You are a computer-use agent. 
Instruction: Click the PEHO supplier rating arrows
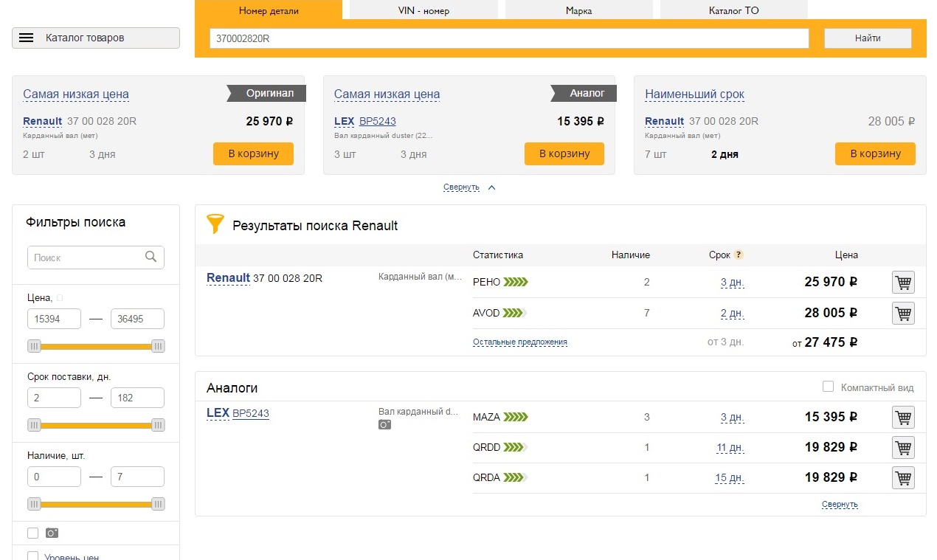[516, 282]
